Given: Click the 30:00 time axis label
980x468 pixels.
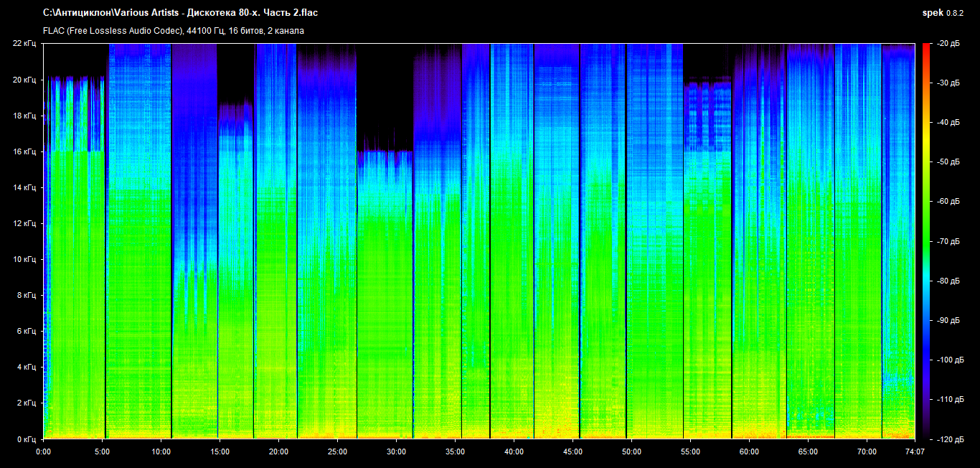Looking at the screenshot, I should click(396, 452).
